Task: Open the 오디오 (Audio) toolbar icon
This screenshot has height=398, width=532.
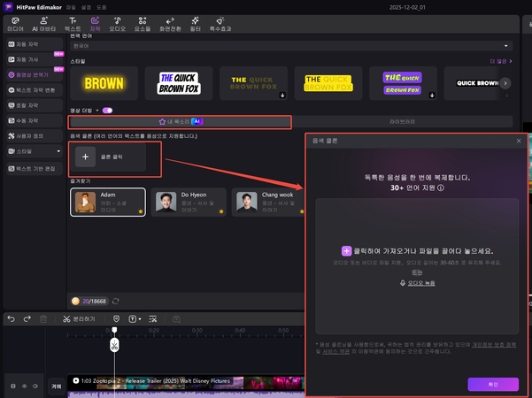Action: coord(117,24)
